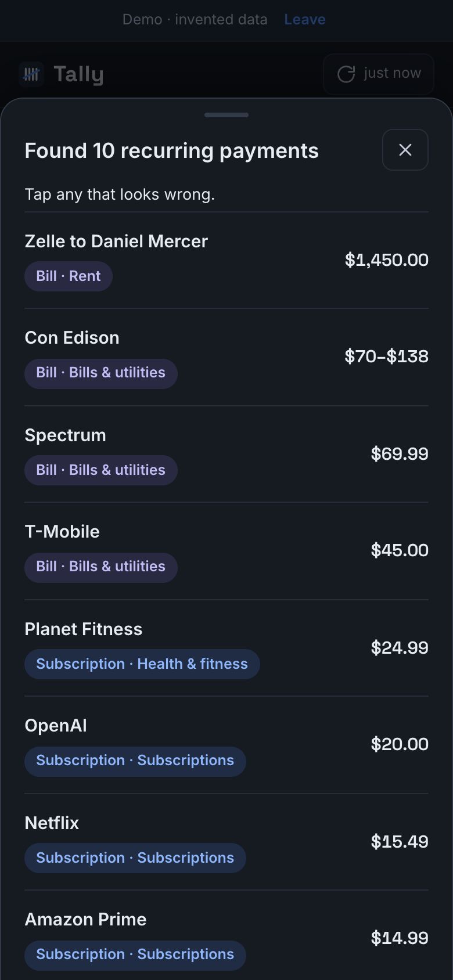The width and height of the screenshot is (453, 980).
Task: Tap Netflix's Subscription · Subscriptions tag
Action: coord(135,858)
